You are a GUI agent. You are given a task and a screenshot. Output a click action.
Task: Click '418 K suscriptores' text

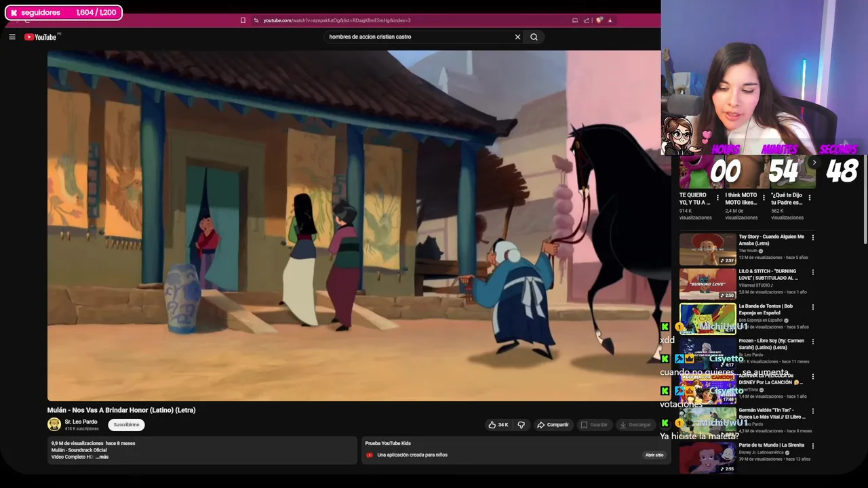pyautogui.click(x=81, y=429)
